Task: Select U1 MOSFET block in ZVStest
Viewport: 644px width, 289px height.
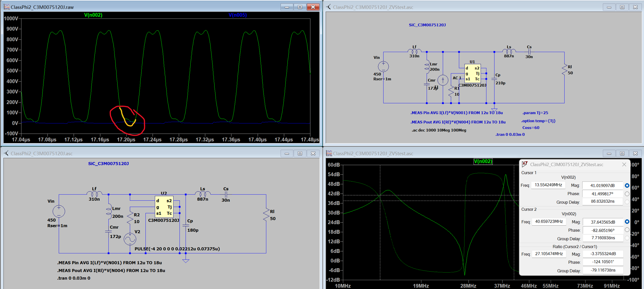Action: pyautogui.click(x=473, y=73)
